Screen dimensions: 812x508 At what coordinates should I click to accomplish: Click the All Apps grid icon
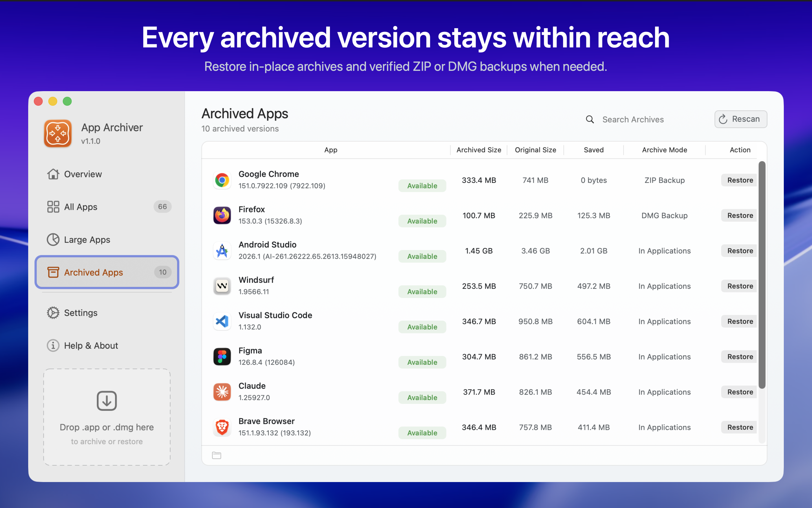53,207
